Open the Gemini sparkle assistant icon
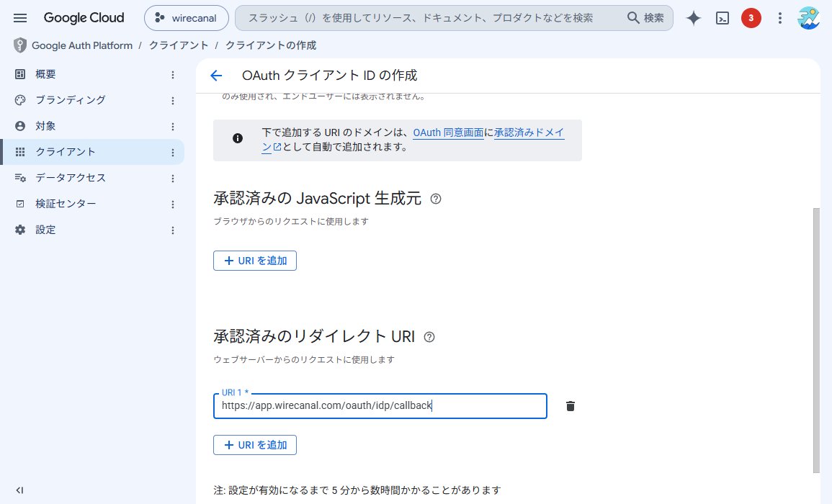Screen dimensions: 832x504 click(x=694, y=18)
